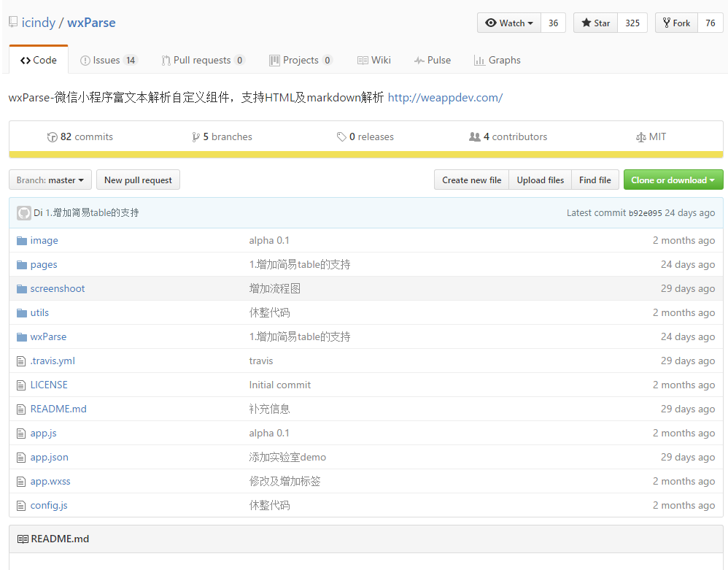Star the repository
The image size is (728, 570).
(x=596, y=23)
